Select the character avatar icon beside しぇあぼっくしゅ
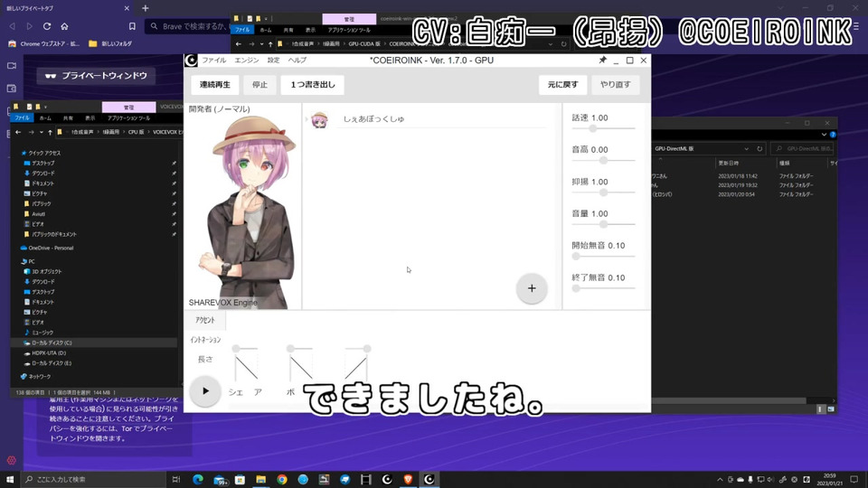Viewport: 868px width, 488px height. click(x=319, y=119)
